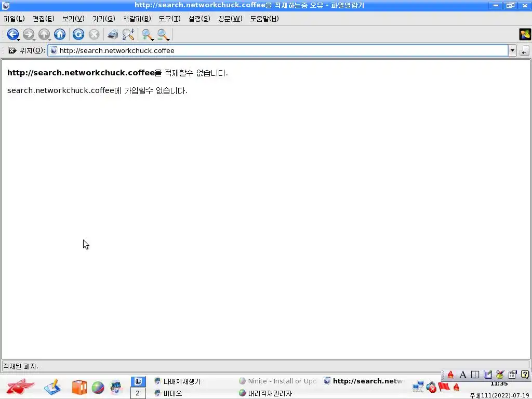Open the 창문(W) menu
The image size is (532, 399).
click(230, 19)
